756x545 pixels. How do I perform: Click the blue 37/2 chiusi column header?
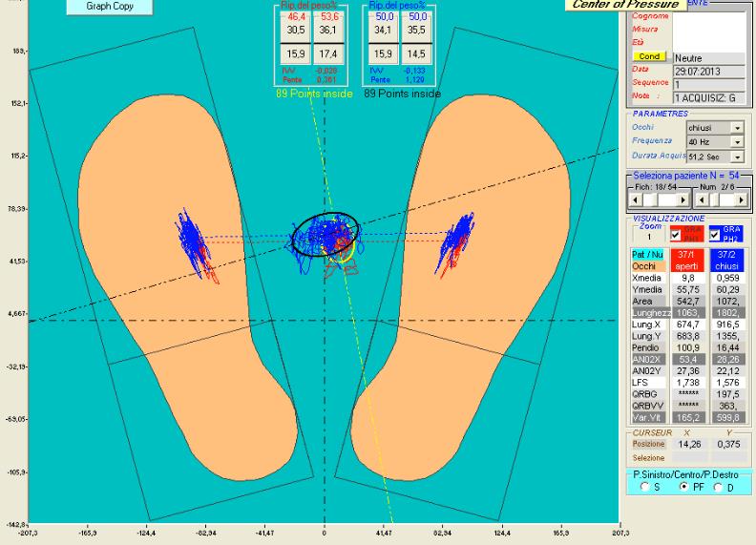[726, 260]
